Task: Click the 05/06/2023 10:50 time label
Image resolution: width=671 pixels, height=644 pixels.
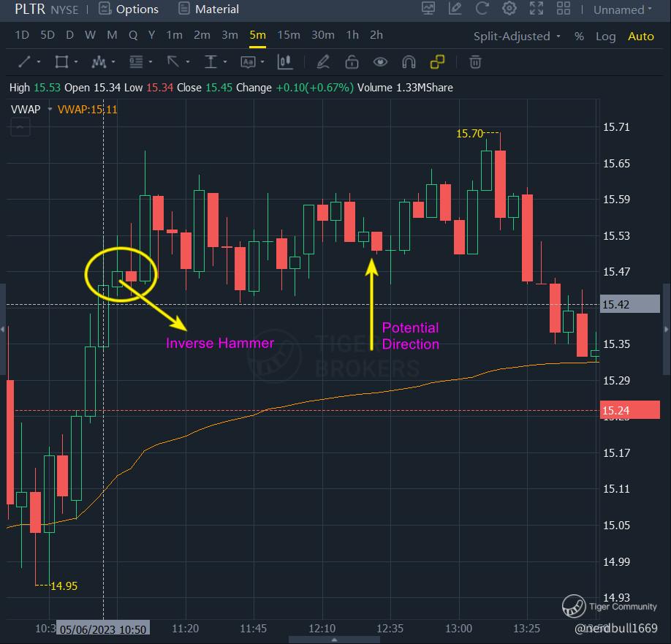Action: 103,629
